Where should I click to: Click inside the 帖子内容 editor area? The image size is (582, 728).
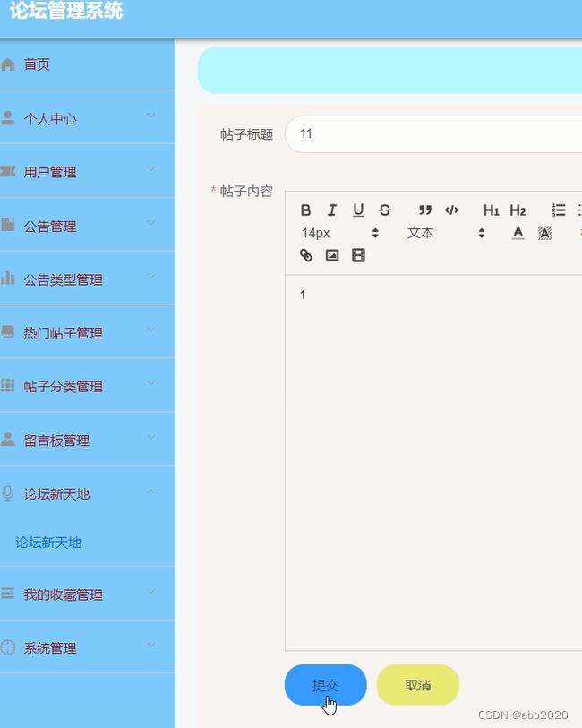click(x=433, y=462)
